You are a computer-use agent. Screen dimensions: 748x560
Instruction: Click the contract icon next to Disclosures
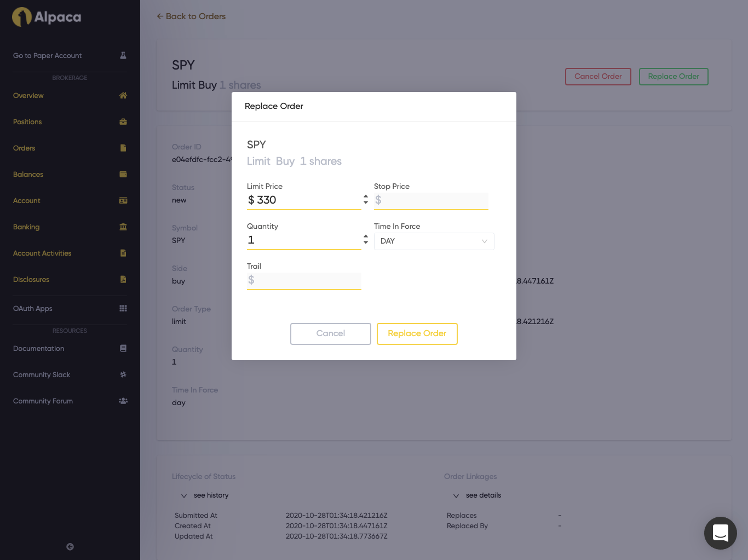point(123,279)
